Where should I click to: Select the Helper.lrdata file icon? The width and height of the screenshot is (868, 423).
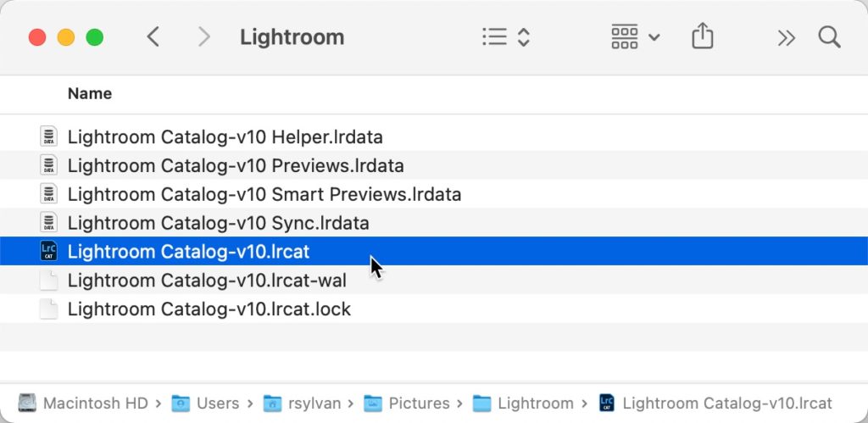(x=48, y=136)
